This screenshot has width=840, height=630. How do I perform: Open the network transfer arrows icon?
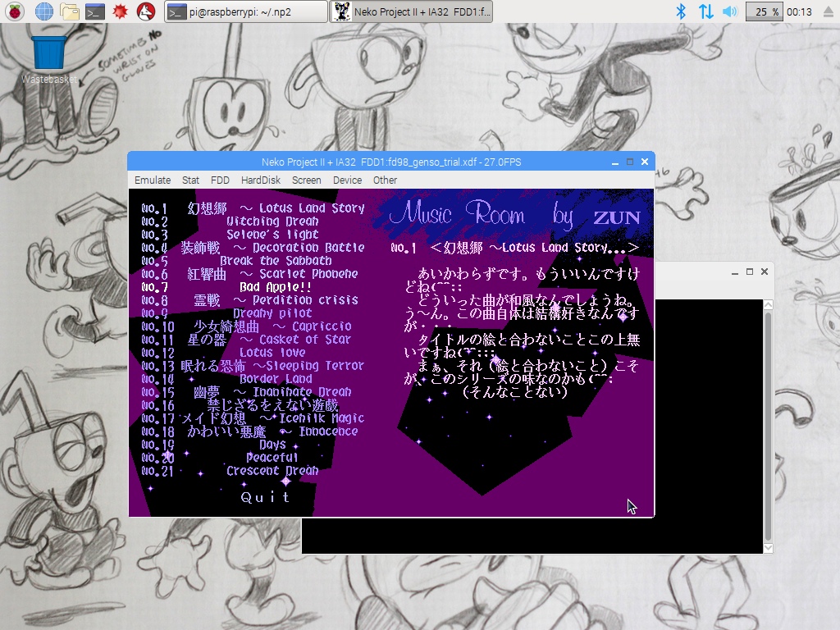click(x=705, y=11)
